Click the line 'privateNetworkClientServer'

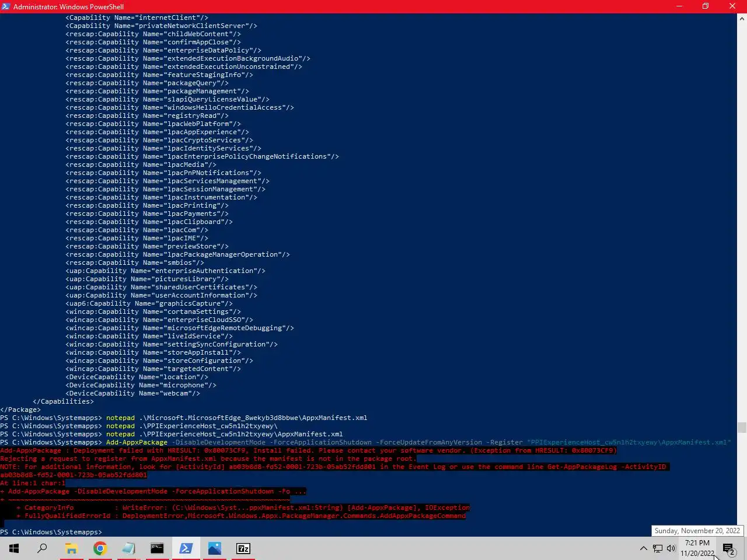(161, 26)
